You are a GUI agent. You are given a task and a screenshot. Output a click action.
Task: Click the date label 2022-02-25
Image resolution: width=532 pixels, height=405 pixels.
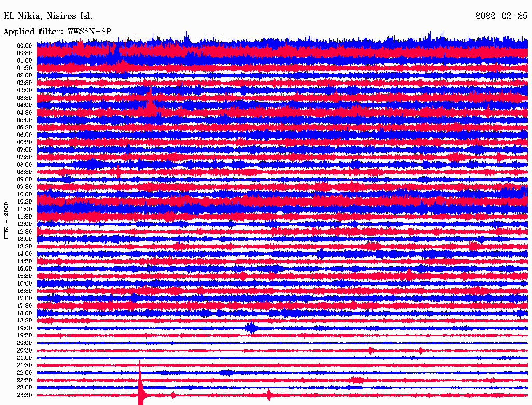pyautogui.click(x=501, y=16)
